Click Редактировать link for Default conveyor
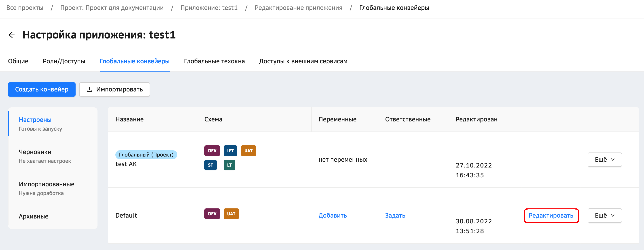Screen dimensions: 644x250 tap(551, 216)
